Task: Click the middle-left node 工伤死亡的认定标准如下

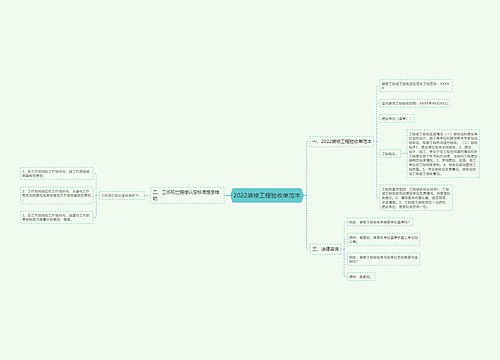Action: click(x=122, y=195)
